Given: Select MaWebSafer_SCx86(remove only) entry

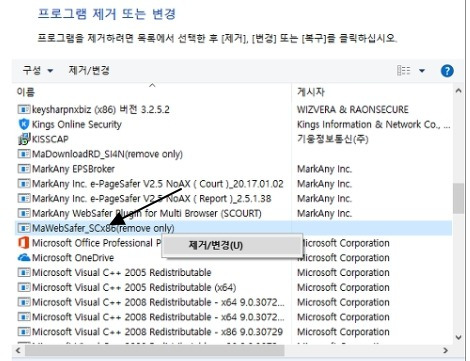Looking at the screenshot, I should tap(103, 228).
